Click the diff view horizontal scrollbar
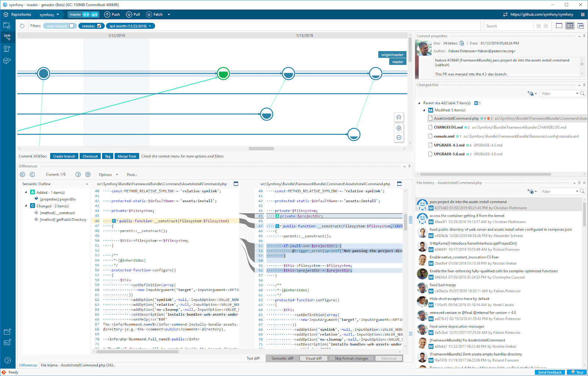 coord(137,352)
